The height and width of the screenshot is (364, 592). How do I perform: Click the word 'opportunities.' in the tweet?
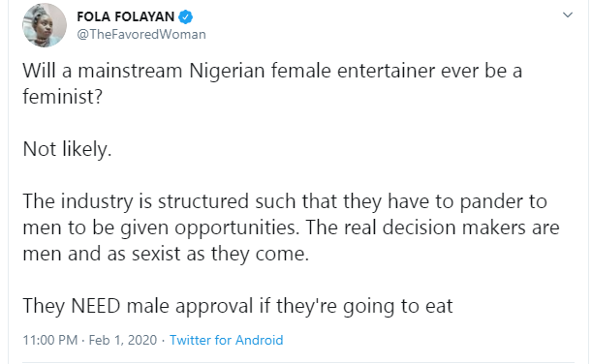236,227
